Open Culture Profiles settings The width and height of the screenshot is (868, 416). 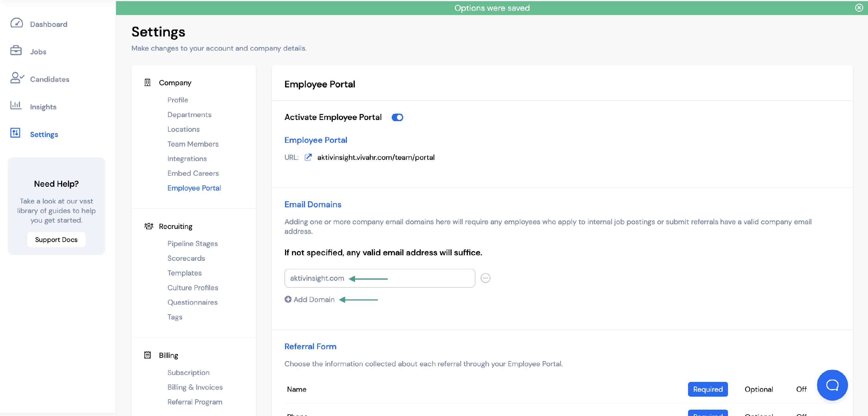[x=193, y=287]
